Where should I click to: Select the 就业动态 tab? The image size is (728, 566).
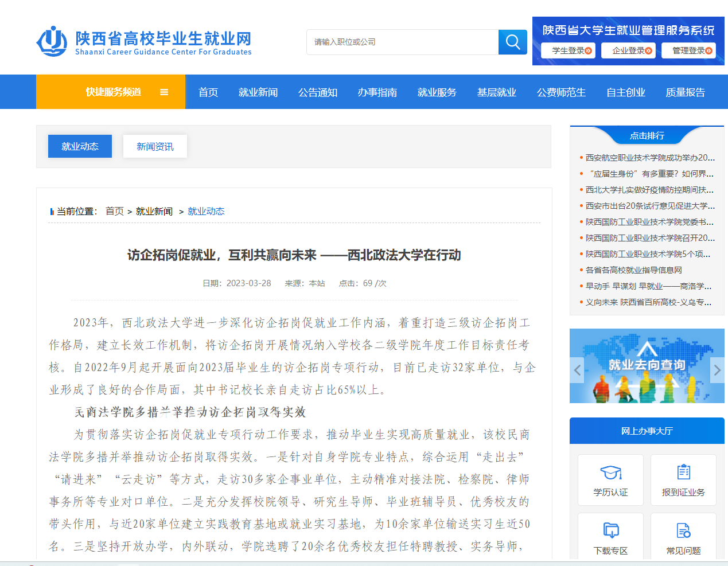tap(80, 146)
